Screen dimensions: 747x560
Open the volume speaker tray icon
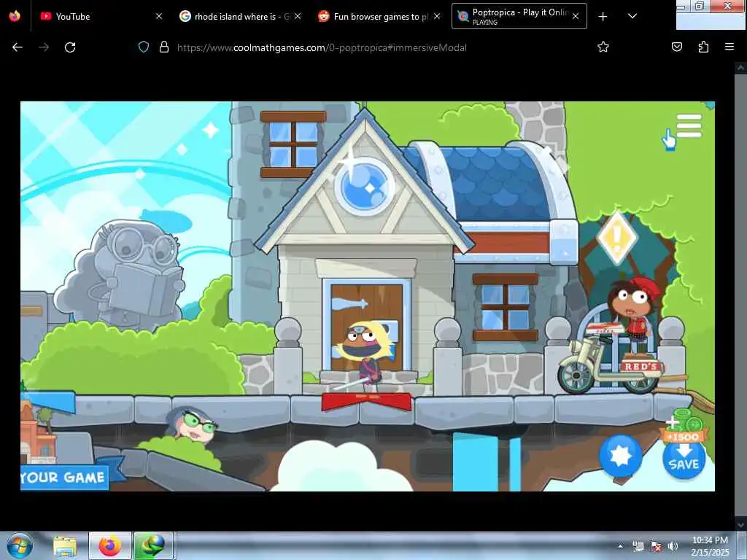coord(673,546)
